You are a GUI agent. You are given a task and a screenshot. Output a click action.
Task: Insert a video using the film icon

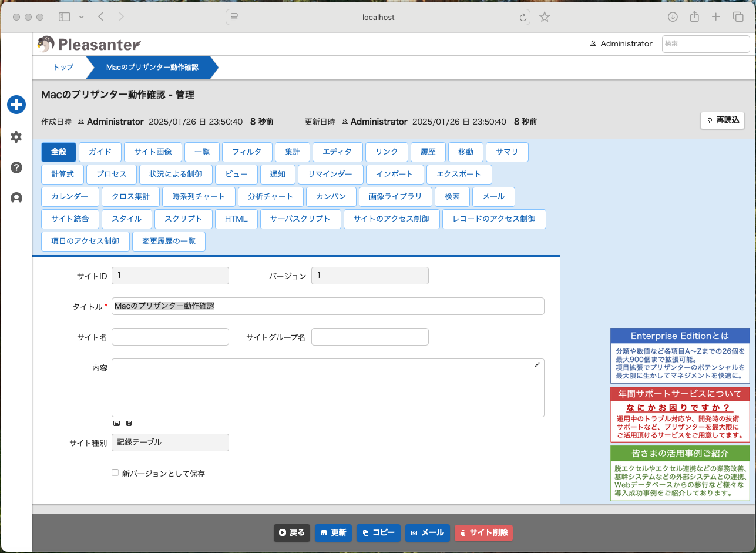pos(129,423)
